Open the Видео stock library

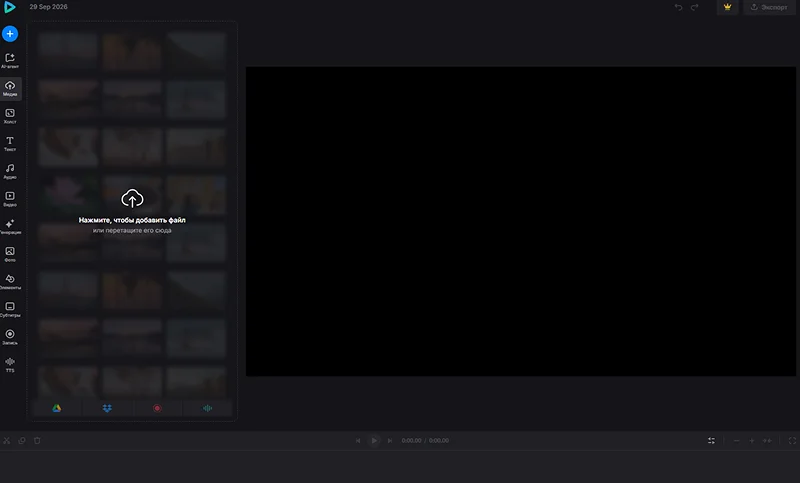tap(10, 199)
